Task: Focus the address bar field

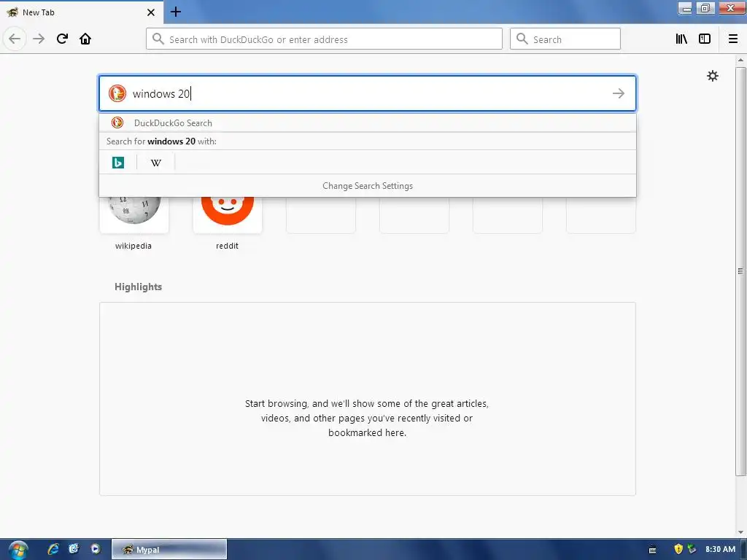Action: [x=324, y=39]
